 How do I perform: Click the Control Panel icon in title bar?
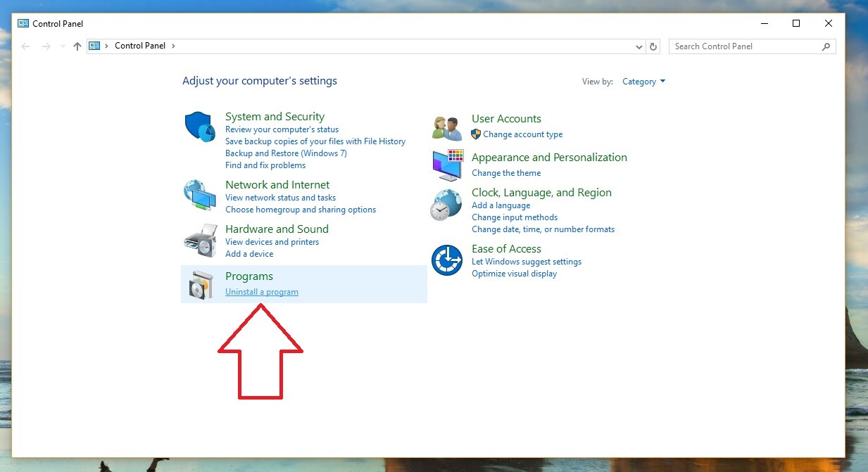tap(23, 23)
